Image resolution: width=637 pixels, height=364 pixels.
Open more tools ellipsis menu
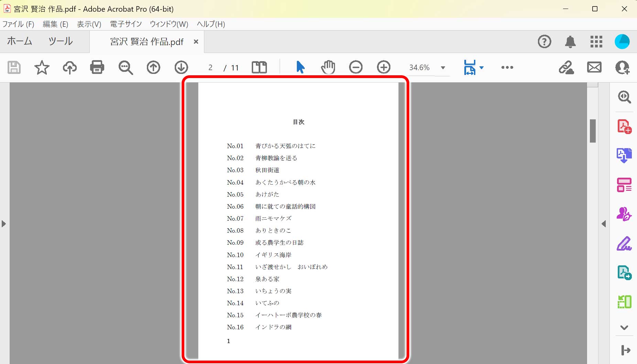(507, 67)
